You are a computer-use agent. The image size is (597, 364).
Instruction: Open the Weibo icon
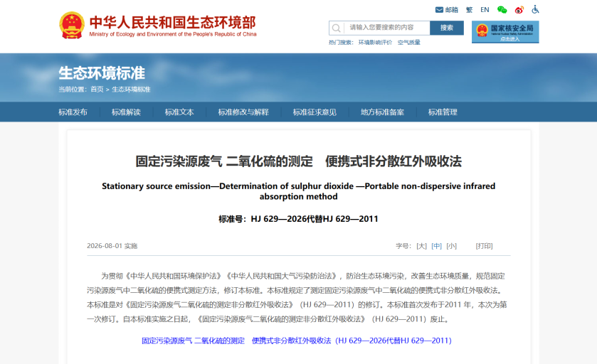(519, 10)
